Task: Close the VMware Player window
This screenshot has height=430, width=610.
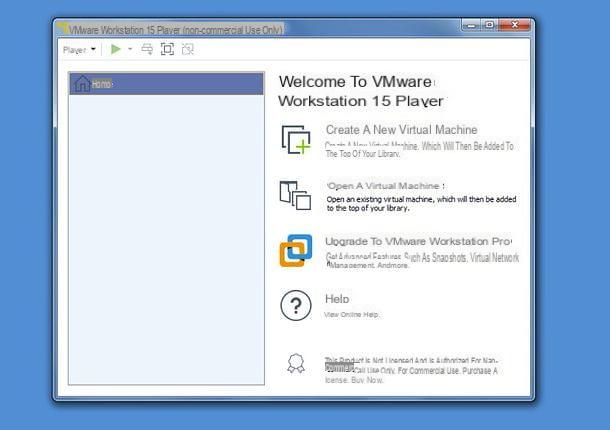Action: pos(515,25)
